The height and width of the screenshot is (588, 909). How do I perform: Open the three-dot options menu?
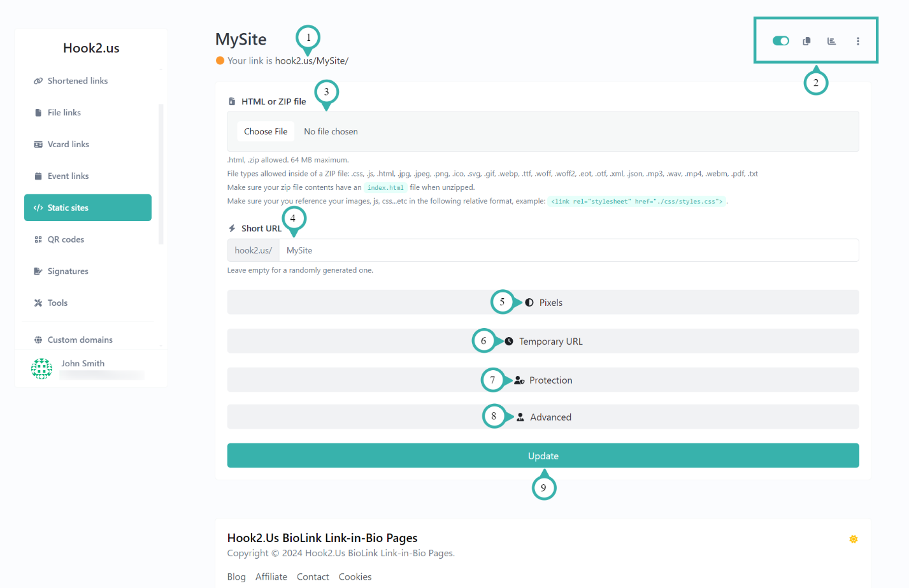coord(858,41)
